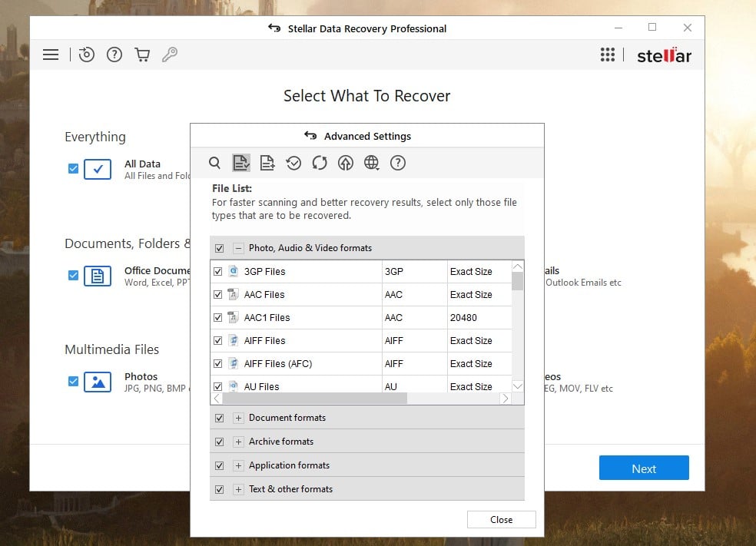Uncheck the AU Files checkbox

pyautogui.click(x=218, y=386)
